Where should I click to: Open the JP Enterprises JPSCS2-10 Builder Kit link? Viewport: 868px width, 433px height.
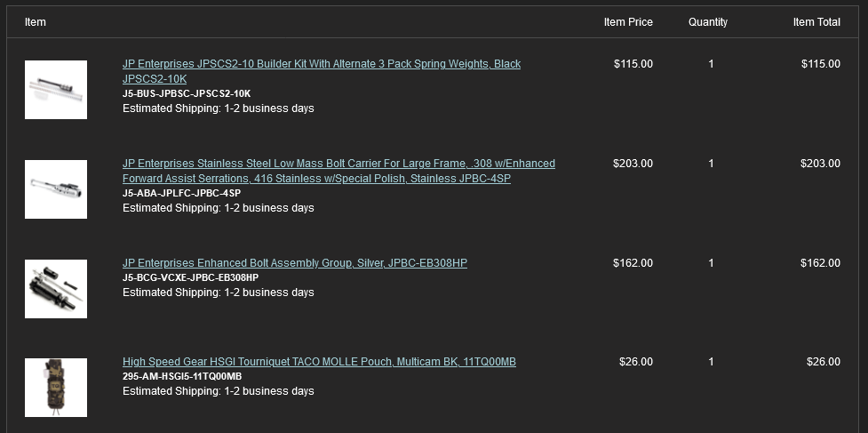pos(322,71)
